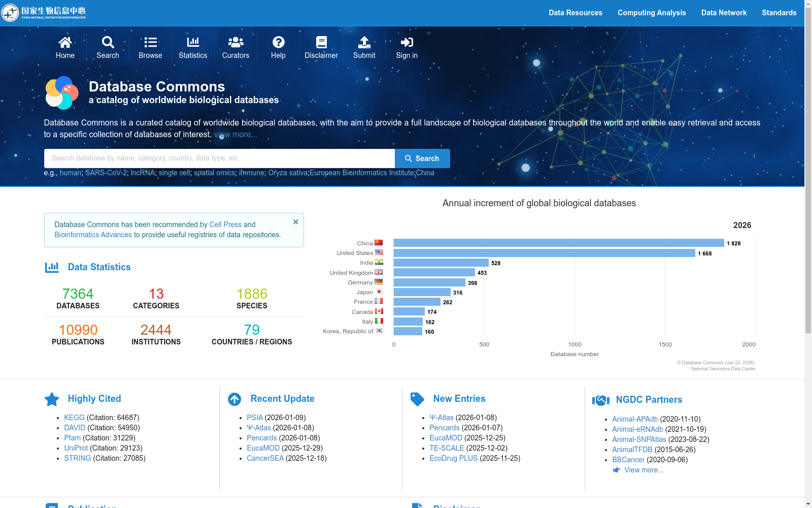This screenshot has width=812, height=508.
Task: Open the Oryza sativa example link
Action: tap(288, 173)
